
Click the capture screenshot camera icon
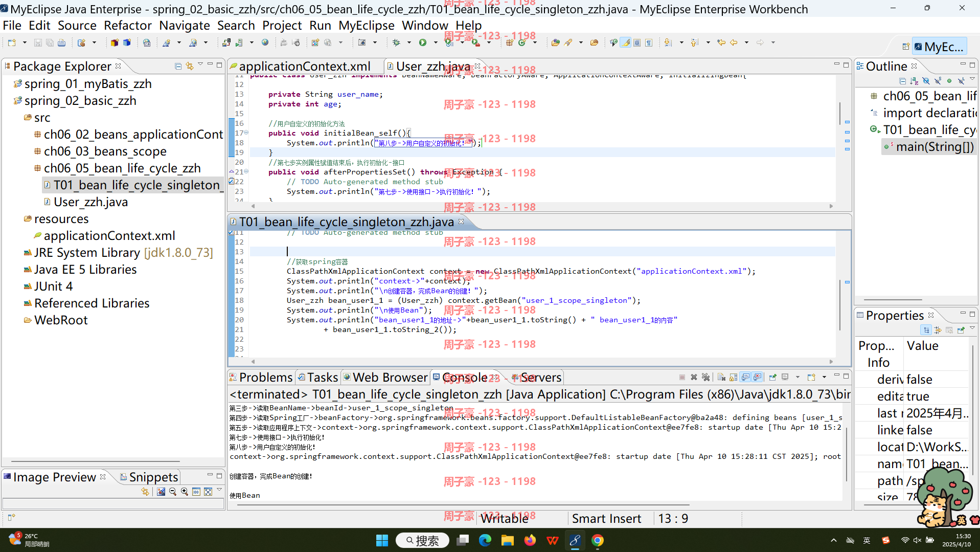(362, 43)
